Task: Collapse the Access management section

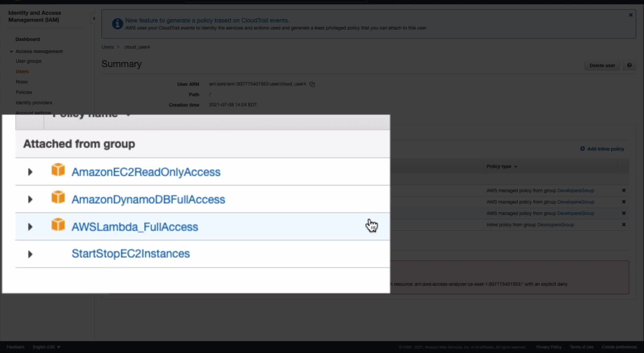Action: (x=11, y=52)
